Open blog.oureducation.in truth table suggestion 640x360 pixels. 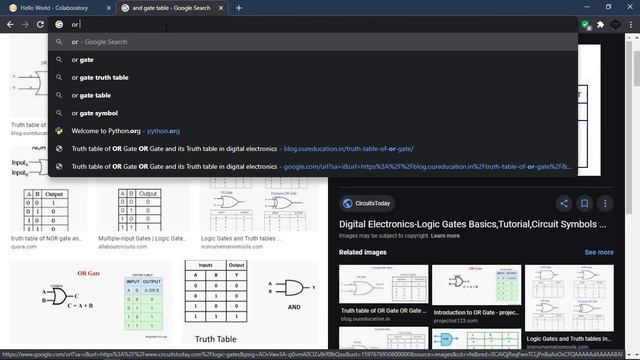313,149
